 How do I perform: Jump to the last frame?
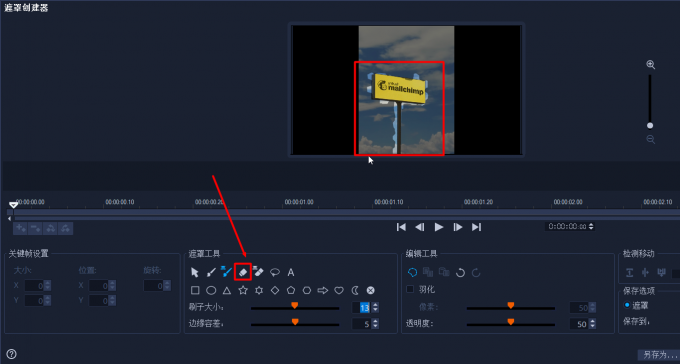coord(476,227)
